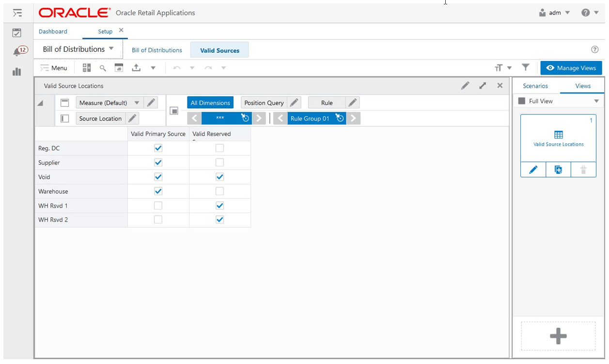Viewport: 609px width, 364px height.
Task: Uncheck Valid Reserved for WH Rsvd 1
Action: (219, 206)
